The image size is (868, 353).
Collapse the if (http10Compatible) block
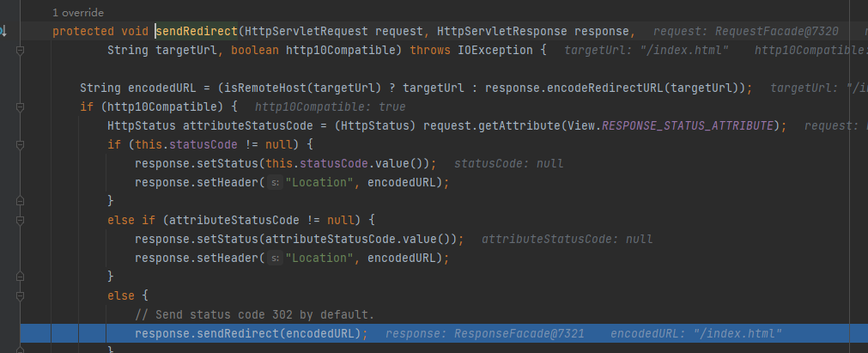coord(20,107)
